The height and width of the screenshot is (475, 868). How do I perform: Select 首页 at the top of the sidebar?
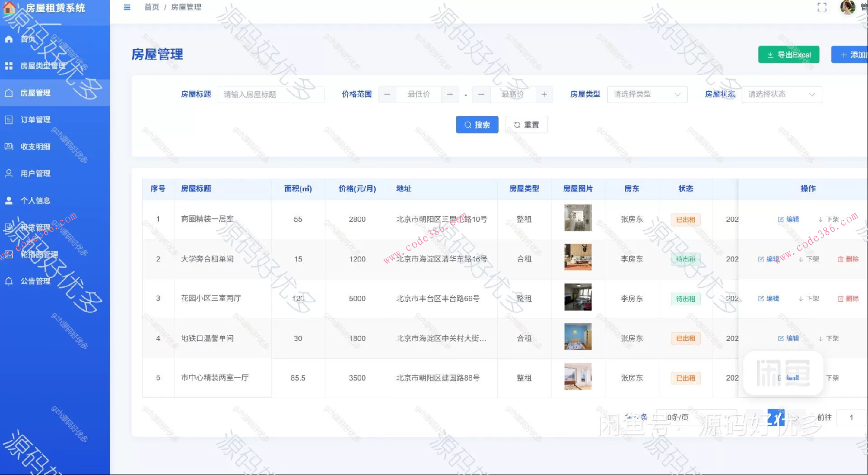coord(27,39)
